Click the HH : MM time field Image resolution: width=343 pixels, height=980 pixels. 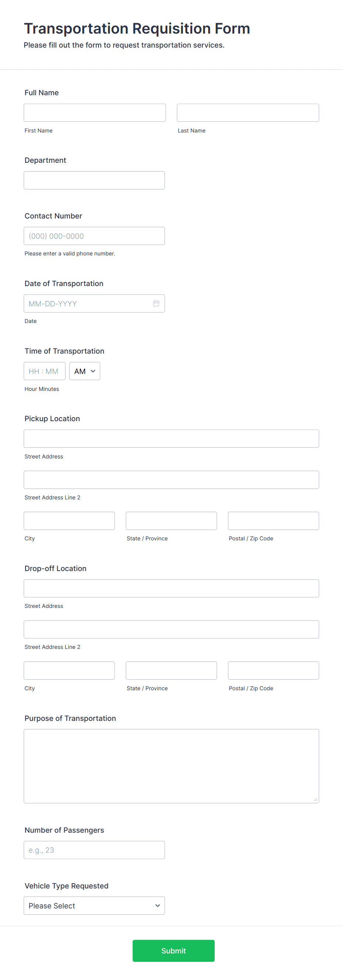(45, 371)
